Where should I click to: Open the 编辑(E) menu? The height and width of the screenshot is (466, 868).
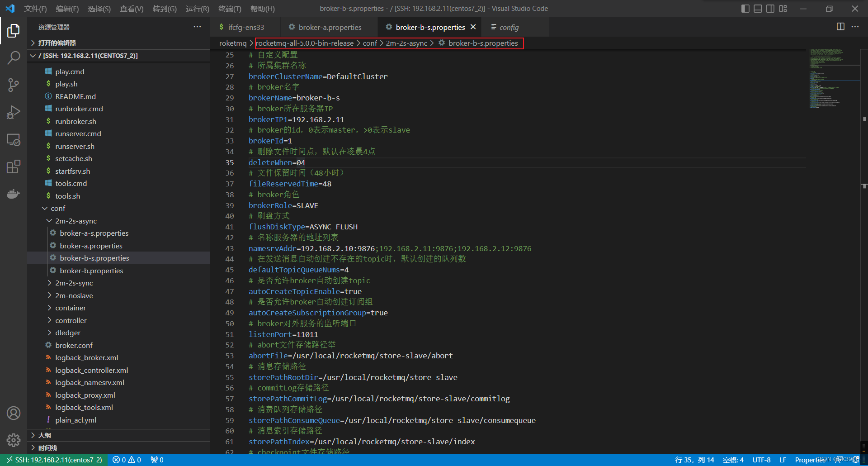point(67,9)
